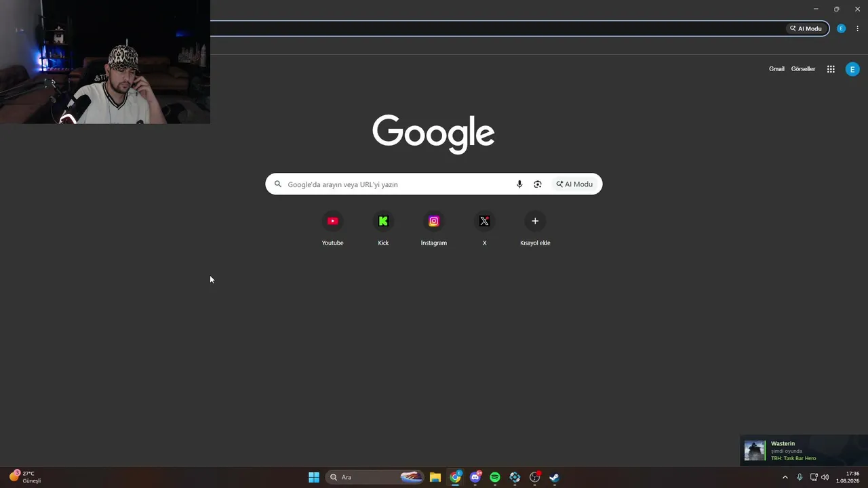Image resolution: width=868 pixels, height=488 pixels.
Task: Open the weather widget showing 27°C
Action: pyautogui.click(x=25, y=477)
